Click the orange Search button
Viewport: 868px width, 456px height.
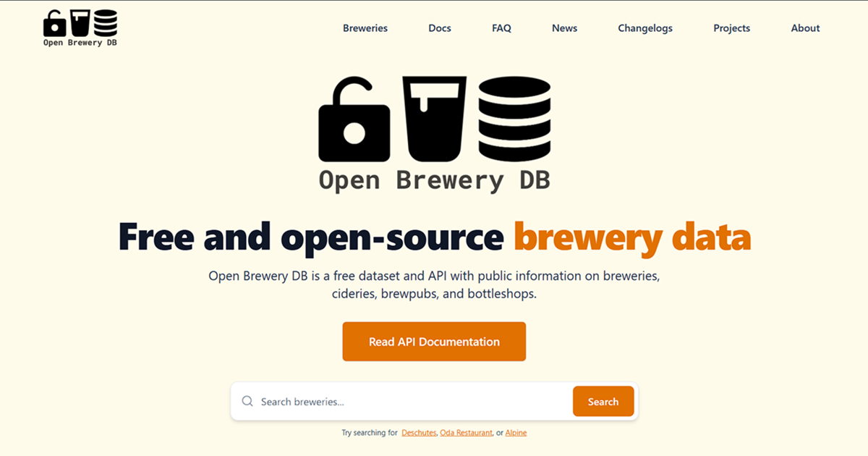click(x=603, y=401)
